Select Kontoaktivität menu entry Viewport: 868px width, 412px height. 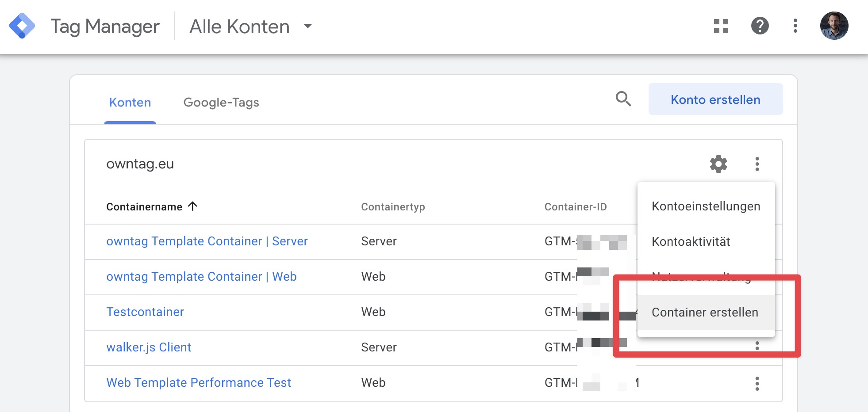tap(691, 242)
